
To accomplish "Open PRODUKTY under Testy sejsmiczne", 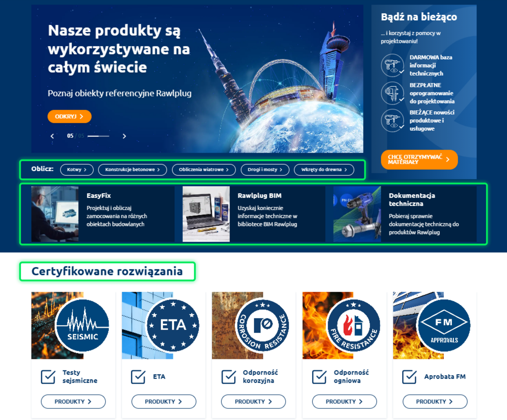I will click(73, 401).
